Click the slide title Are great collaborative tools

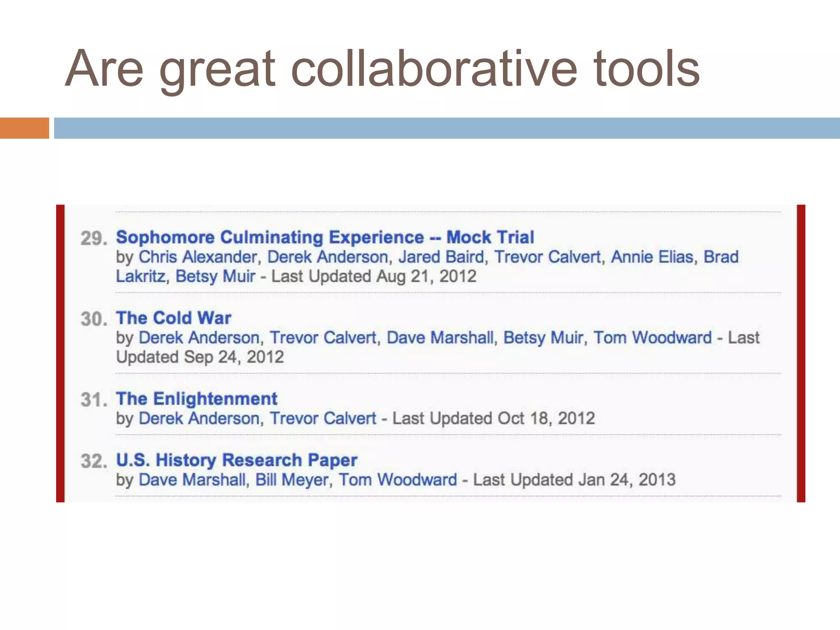tap(382, 68)
